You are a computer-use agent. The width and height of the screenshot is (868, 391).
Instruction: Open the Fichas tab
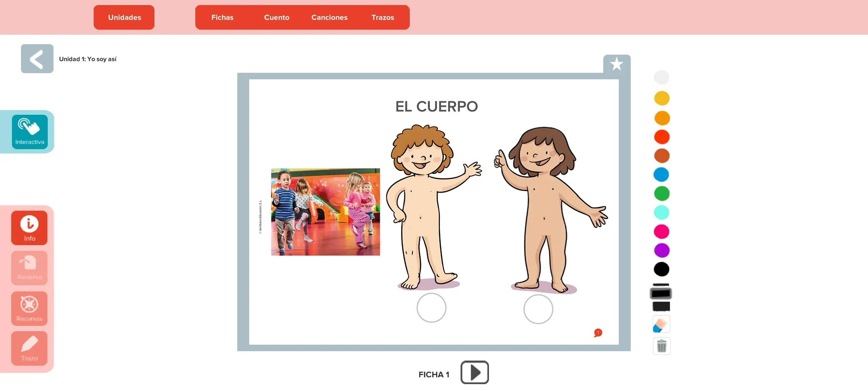coord(222,17)
